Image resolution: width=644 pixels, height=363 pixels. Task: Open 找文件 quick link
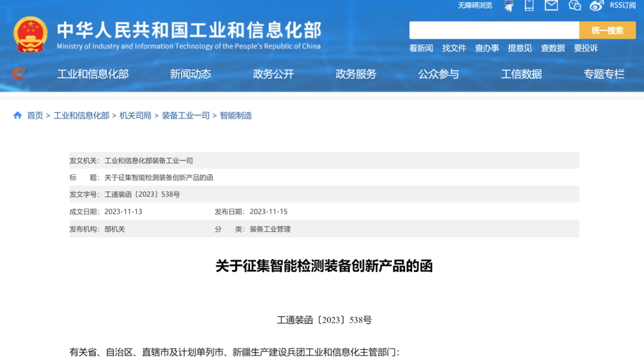(454, 48)
